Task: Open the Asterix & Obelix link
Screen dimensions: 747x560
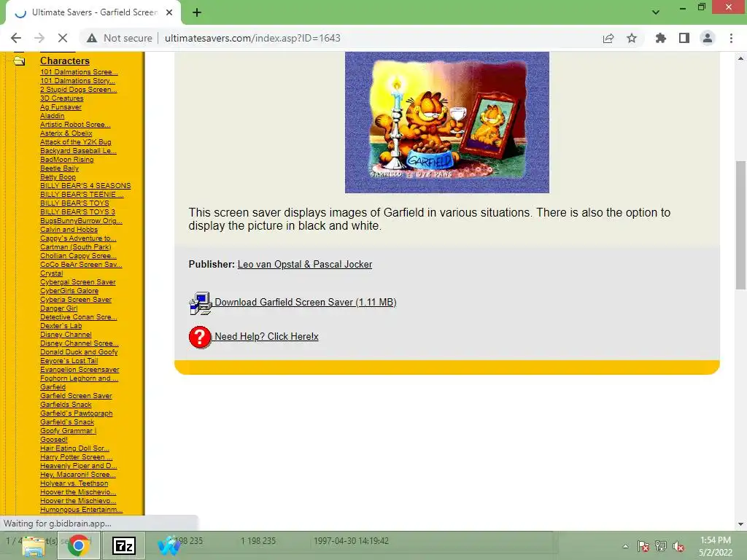Action: click(x=66, y=133)
